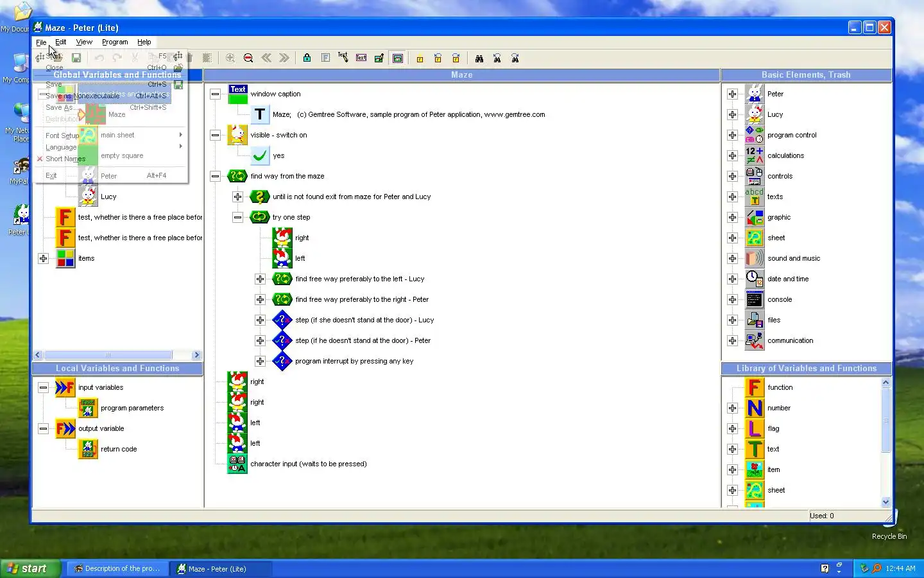The height and width of the screenshot is (578, 924).
Task: Click the double left chevron toolbar icon
Action: pos(266,58)
